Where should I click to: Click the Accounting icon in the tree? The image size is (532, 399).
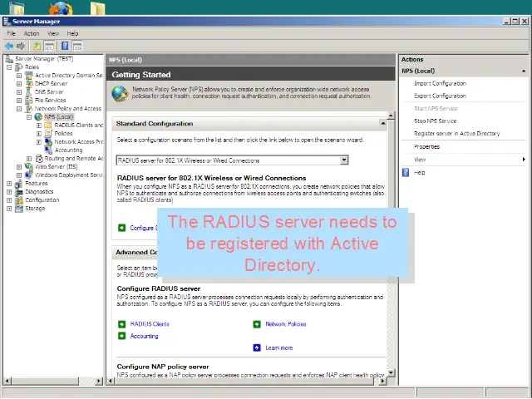pos(48,150)
